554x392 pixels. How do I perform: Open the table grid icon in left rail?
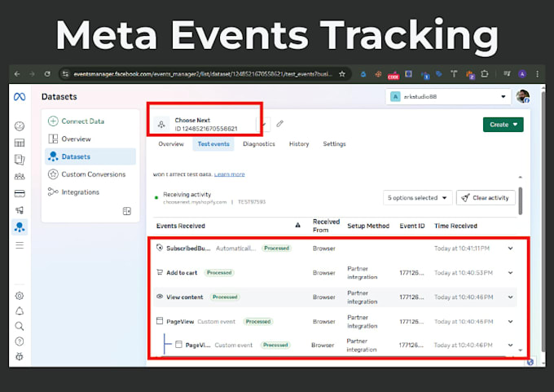pyautogui.click(x=20, y=143)
